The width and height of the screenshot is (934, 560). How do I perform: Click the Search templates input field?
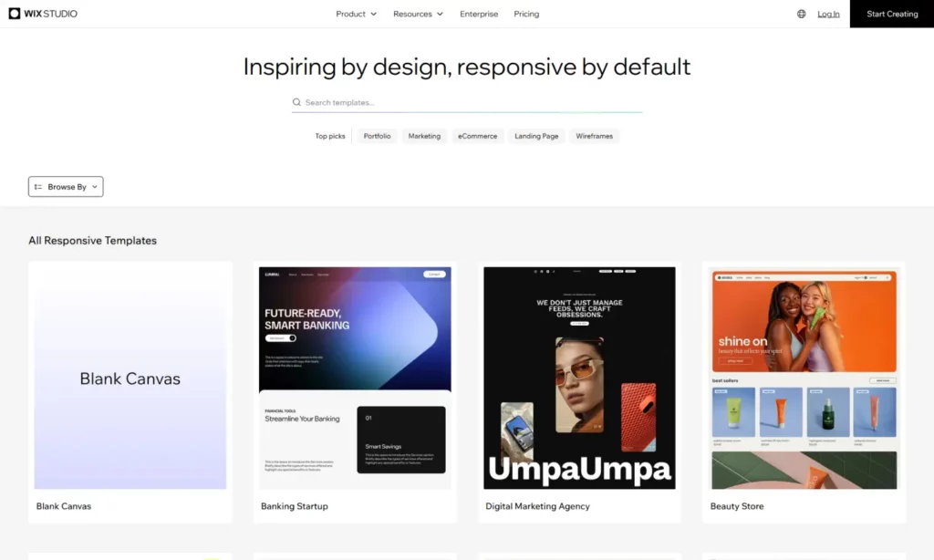[410, 102]
